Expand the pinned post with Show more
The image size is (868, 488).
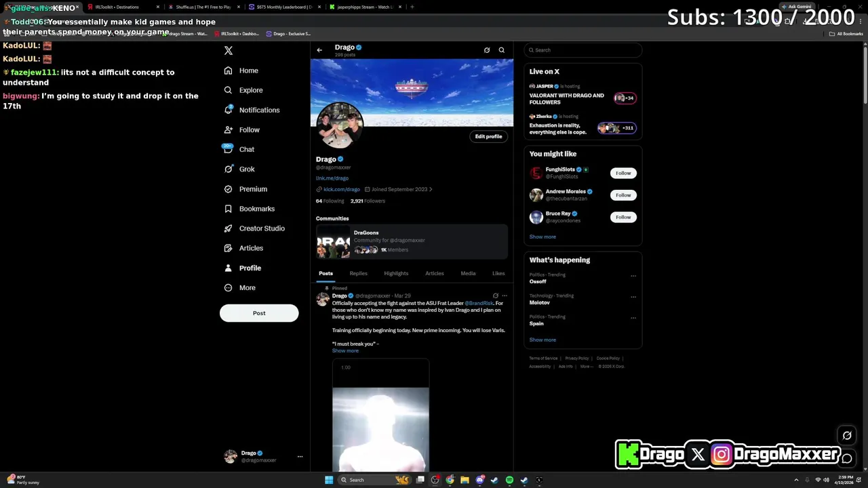pyautogui.click(x=345, y=351)
